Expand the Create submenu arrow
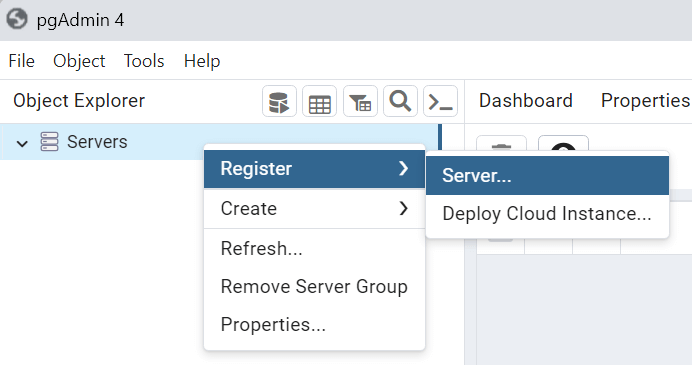The height and width of the screenshot is (365, 692). click(403, 208)
